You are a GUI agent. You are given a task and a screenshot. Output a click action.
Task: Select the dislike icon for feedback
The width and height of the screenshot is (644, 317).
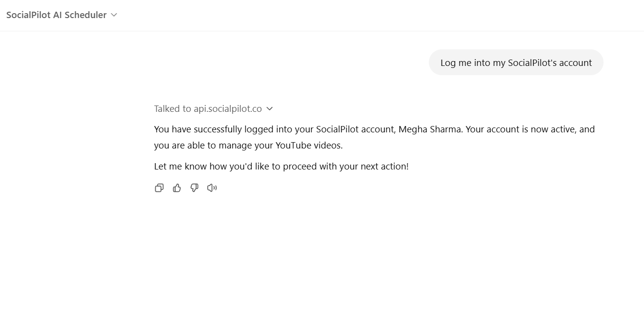click(194, 188)
